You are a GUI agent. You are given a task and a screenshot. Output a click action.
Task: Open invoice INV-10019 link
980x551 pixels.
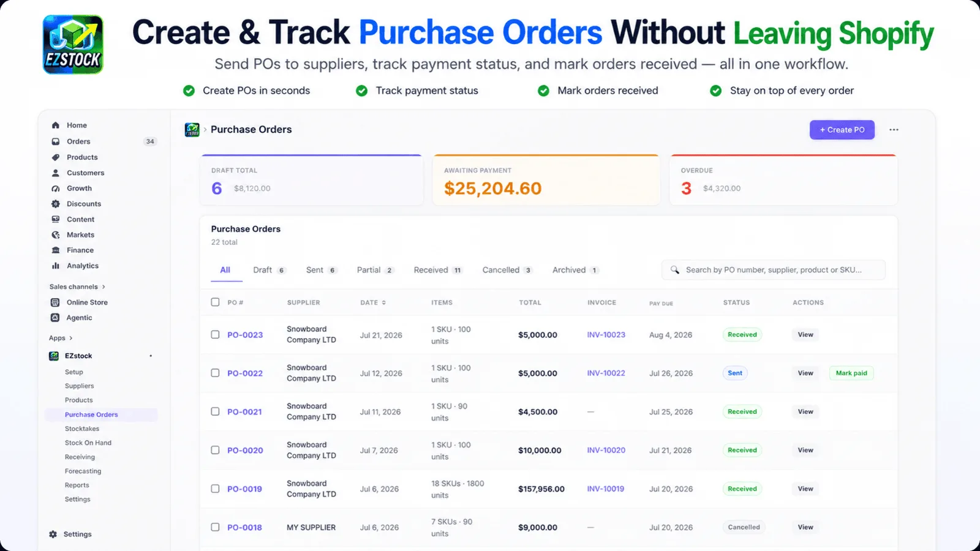(606, 489)
